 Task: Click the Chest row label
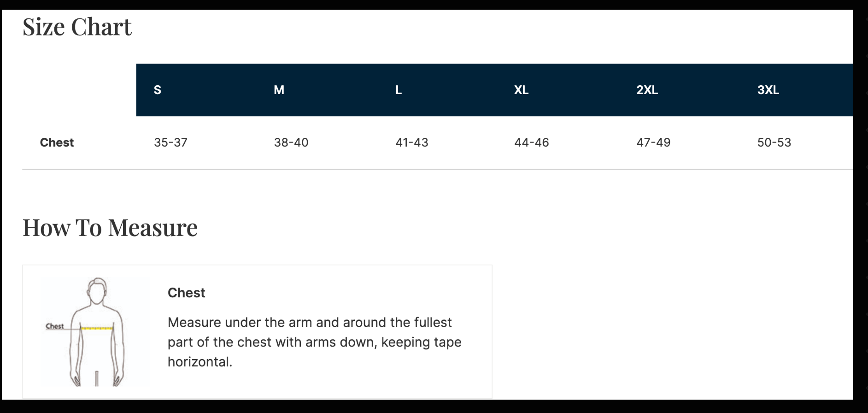pos(57,142)
